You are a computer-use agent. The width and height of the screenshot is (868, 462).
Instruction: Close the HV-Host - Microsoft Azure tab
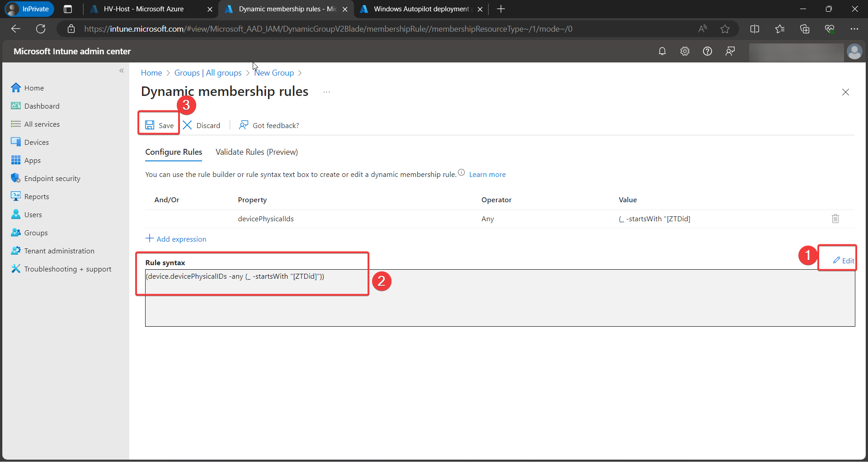(210, 9)
